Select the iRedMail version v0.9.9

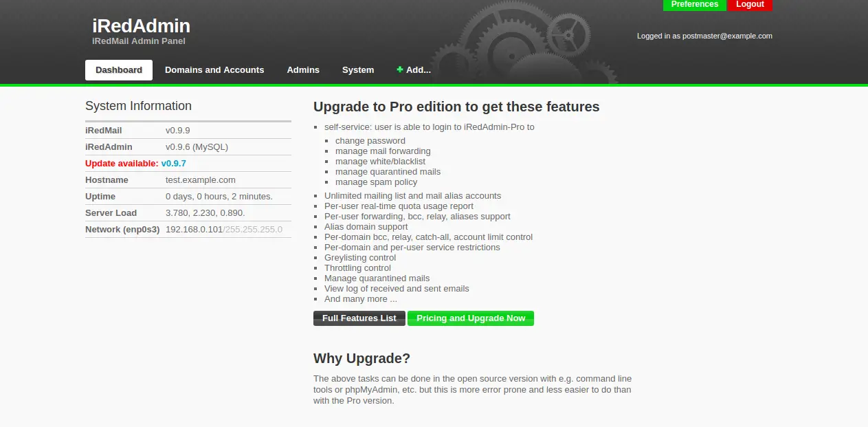pyautogui.click(x=178, y=130)
